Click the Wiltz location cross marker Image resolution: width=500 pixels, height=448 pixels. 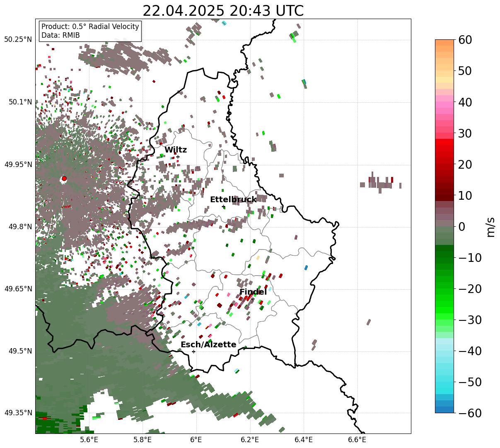click(178, 157)
